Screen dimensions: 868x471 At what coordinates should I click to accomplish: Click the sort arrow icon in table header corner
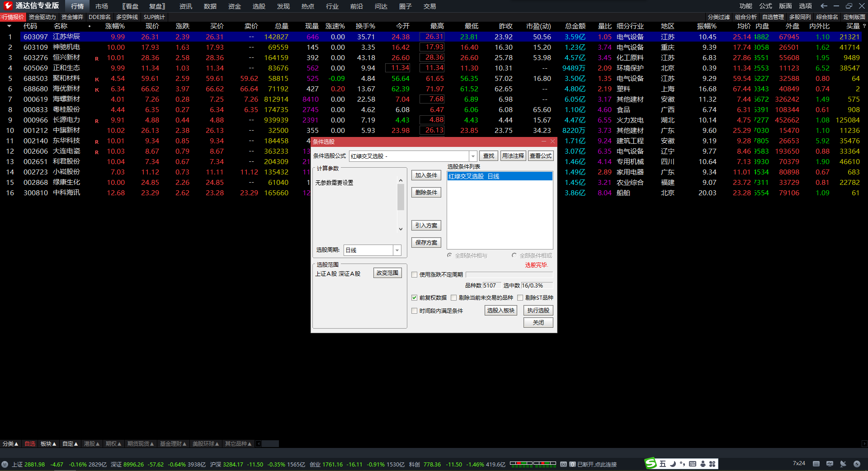9,26
